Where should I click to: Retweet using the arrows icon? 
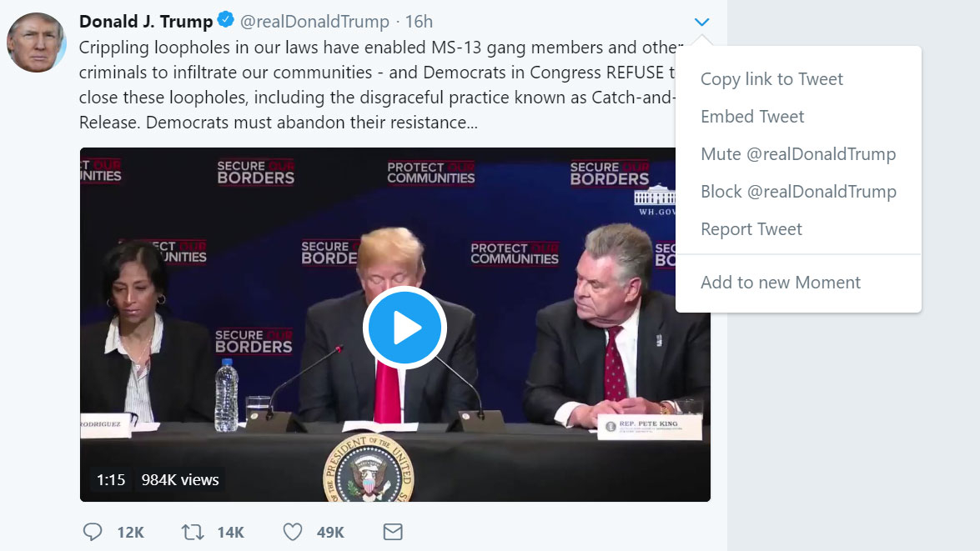click(193, 532)
